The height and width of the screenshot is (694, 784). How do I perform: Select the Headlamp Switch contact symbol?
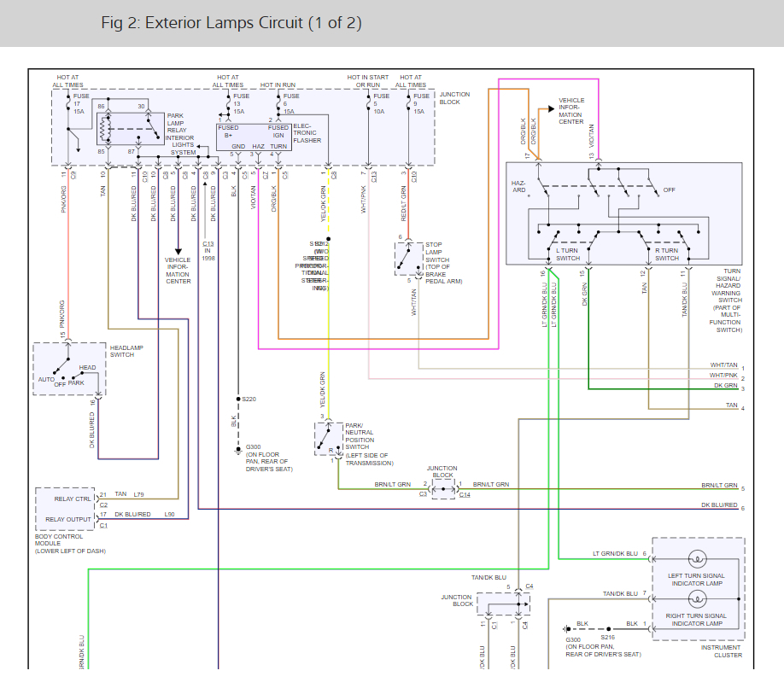tap(69, 369)
